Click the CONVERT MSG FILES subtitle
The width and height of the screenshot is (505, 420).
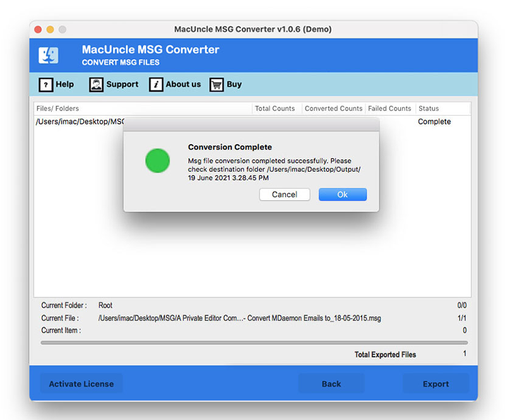tap(121, 62)
